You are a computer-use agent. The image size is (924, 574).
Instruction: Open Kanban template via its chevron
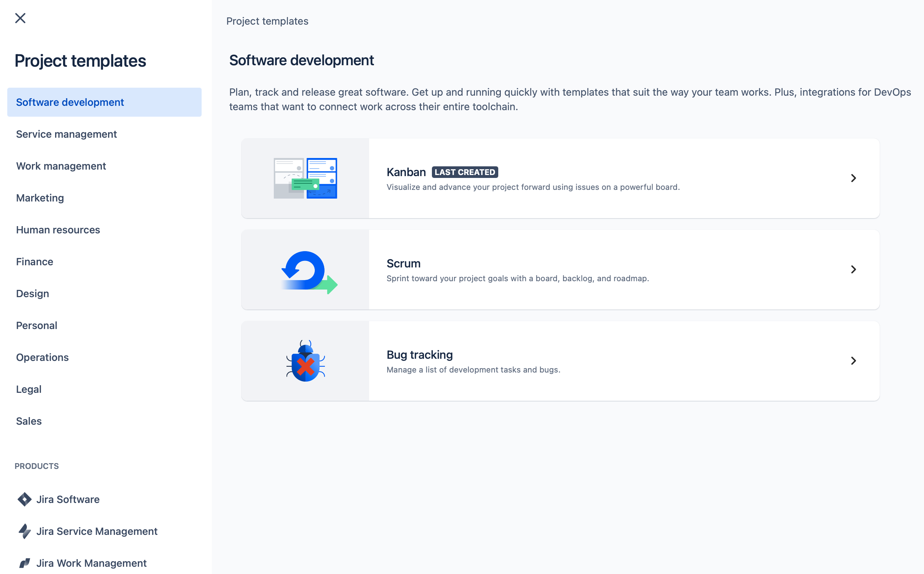pyautogui.click(x=853, y=178)
